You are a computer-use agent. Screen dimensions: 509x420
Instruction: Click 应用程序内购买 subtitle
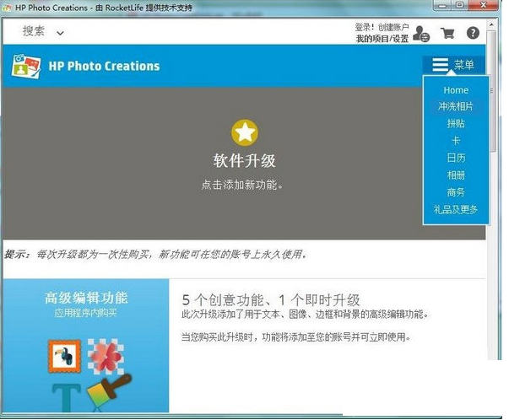coord(86,313)
